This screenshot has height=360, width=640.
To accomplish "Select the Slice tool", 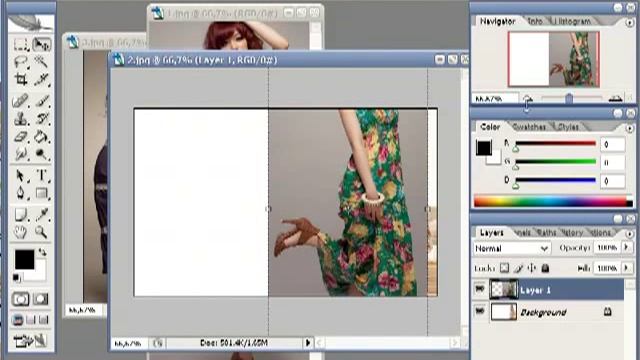I will coord(41,79).
